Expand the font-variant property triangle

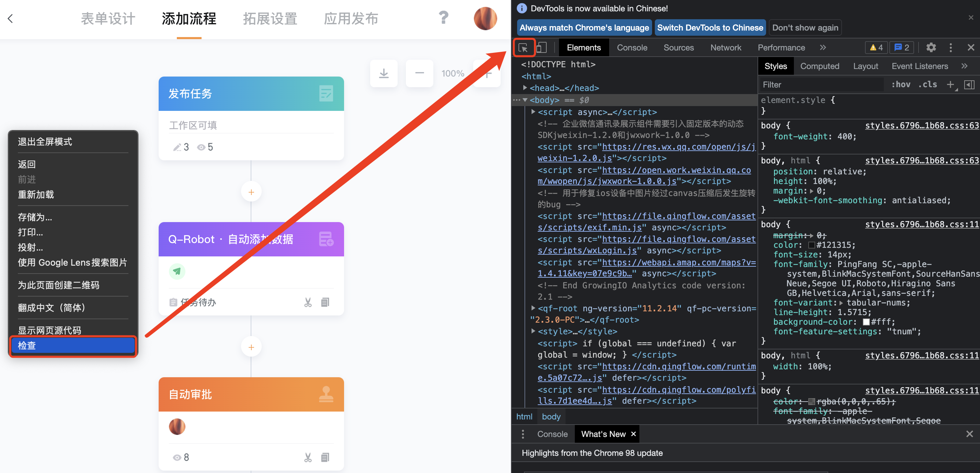(841, 303)
